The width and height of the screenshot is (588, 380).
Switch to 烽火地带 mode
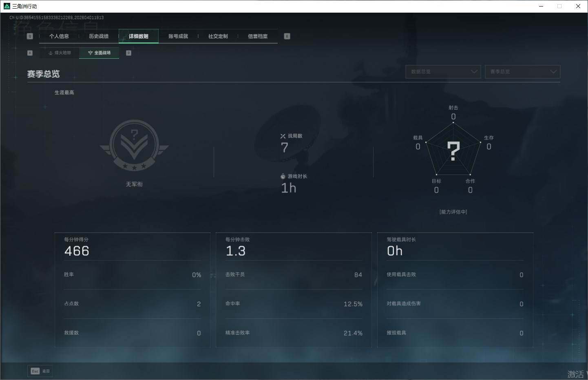(60, 53)
